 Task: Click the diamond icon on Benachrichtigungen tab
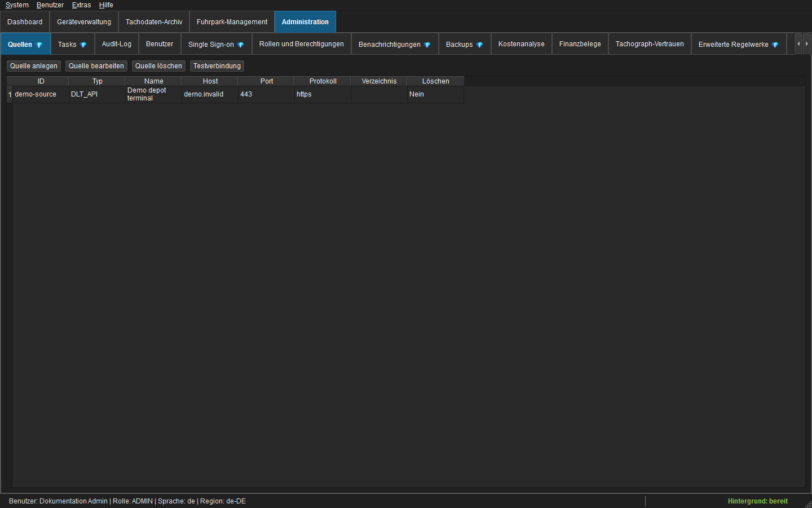[x=427, y=45]
